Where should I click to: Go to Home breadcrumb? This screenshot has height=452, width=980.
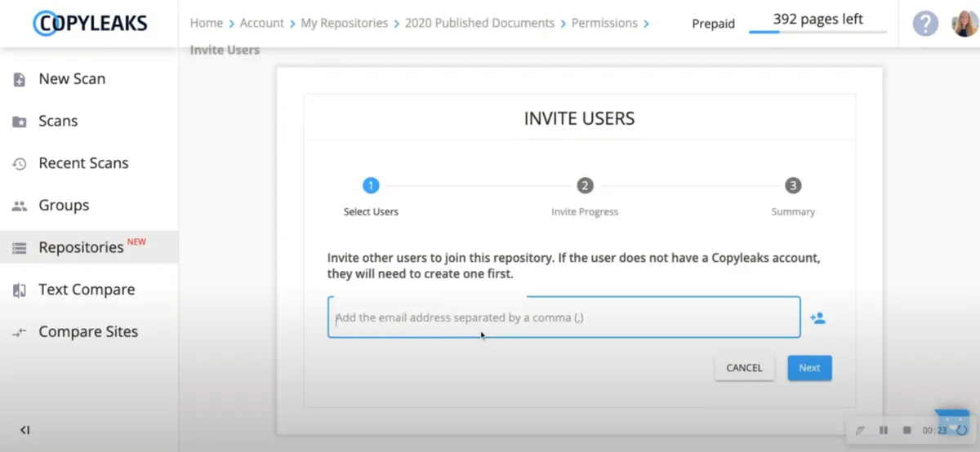pos(207,23)
